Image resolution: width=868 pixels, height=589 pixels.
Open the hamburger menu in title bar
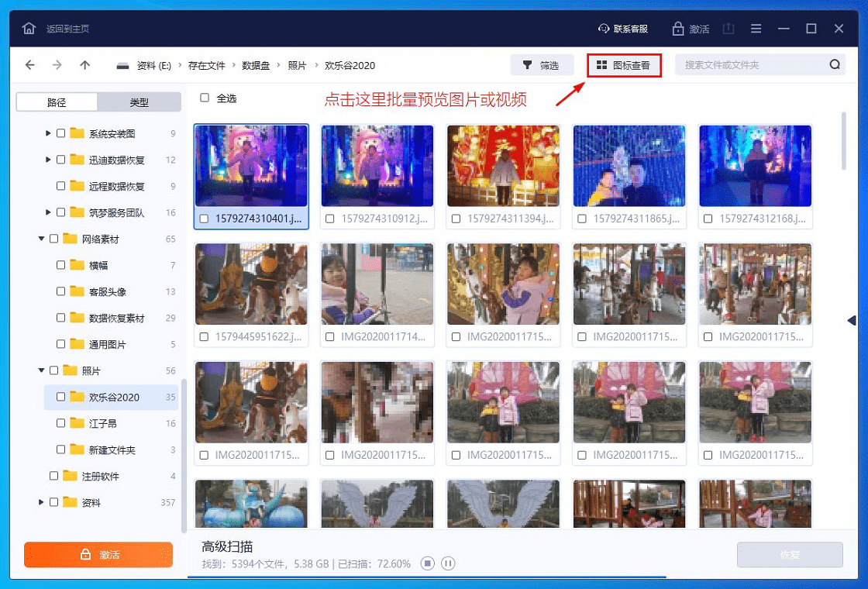[x=756, y=27]
